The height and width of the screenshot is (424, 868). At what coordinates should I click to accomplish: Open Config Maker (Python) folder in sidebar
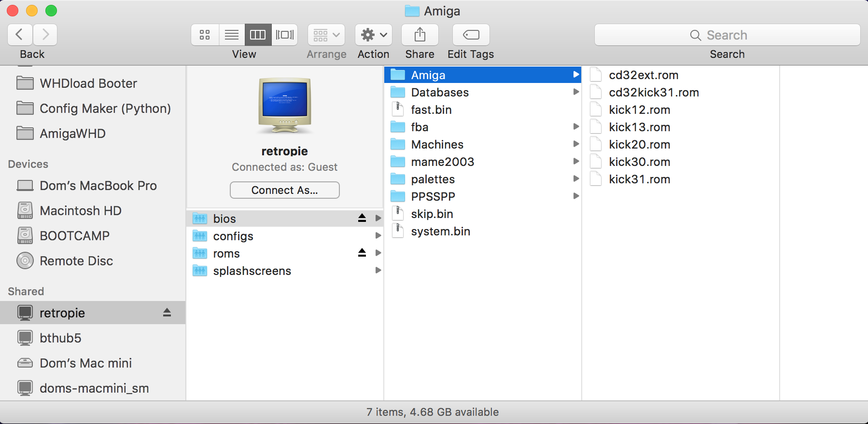point(93,109)
